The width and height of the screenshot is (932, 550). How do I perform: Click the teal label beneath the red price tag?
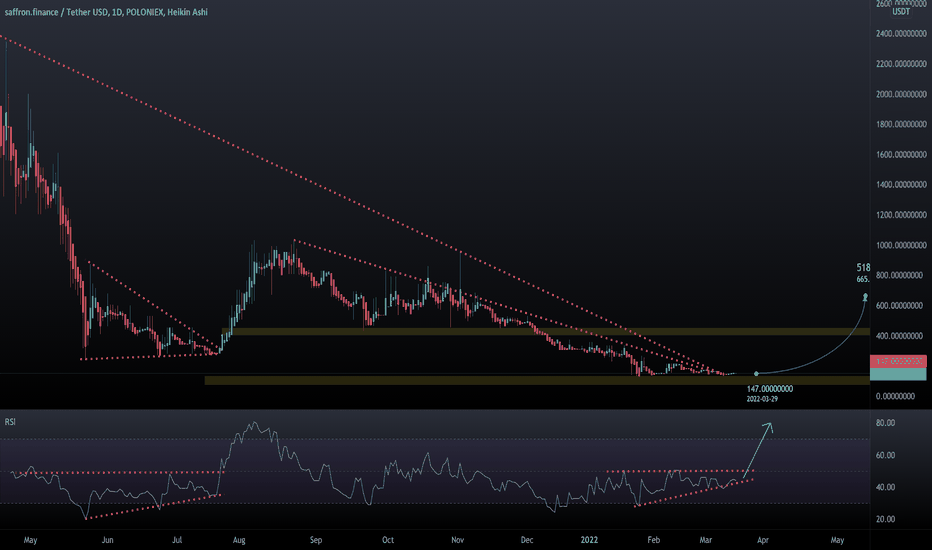click(898, 374)
